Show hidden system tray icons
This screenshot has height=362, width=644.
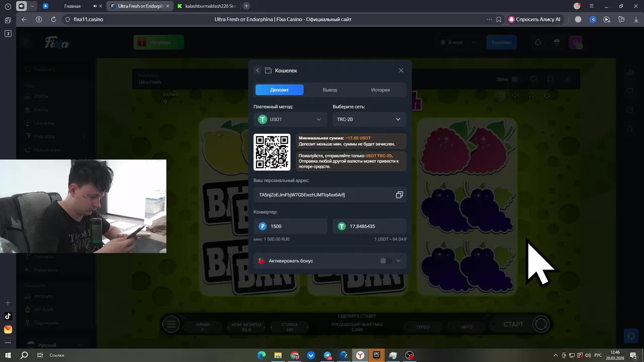(555, 355)
